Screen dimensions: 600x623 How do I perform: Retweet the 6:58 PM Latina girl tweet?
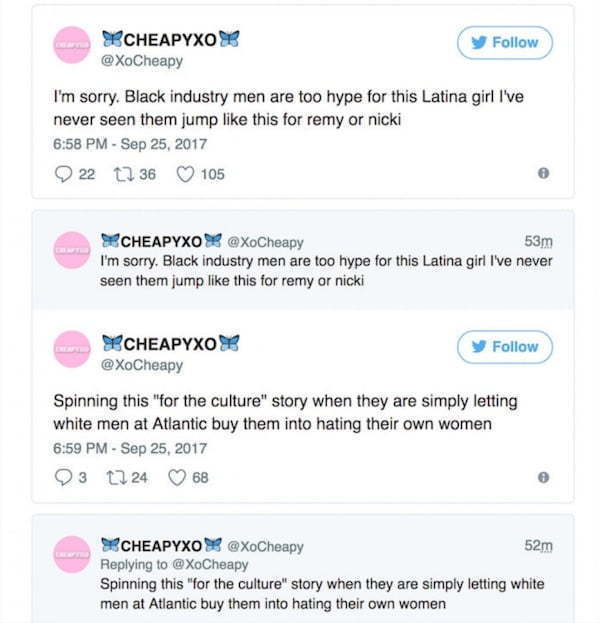pyautogui.click(x=123, y=174)
